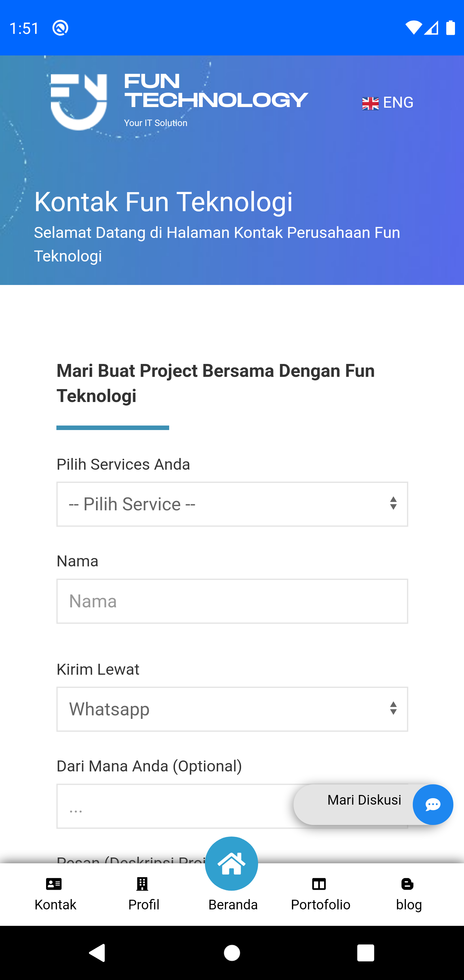The width and height of the screenshot is (464, 980).
Task: Click the ENG language link
Action: pos(398,102)
